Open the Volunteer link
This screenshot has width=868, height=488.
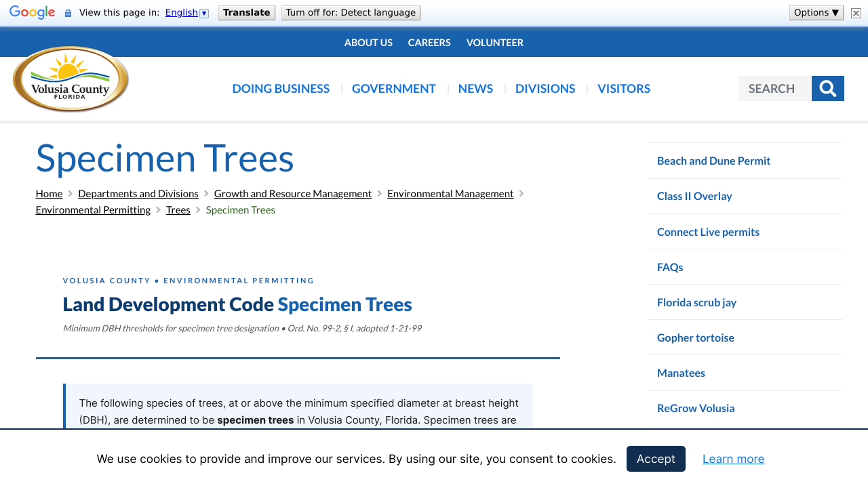click(495, 42)
